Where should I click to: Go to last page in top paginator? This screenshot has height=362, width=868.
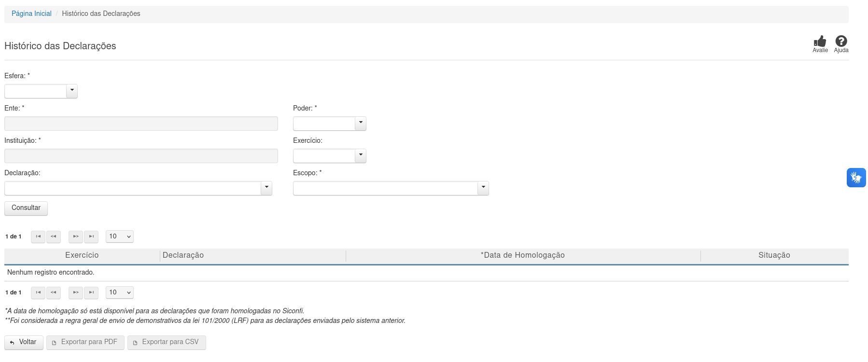(91, 237)
